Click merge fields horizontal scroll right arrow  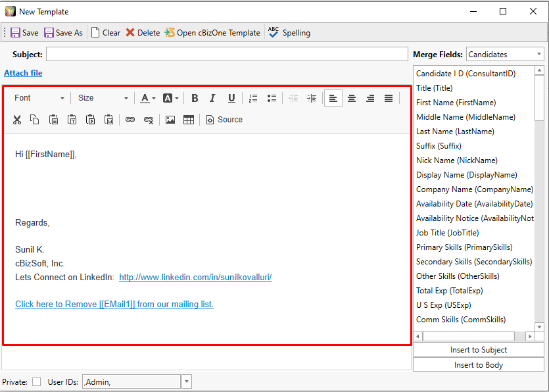click(x=530, y=336)
